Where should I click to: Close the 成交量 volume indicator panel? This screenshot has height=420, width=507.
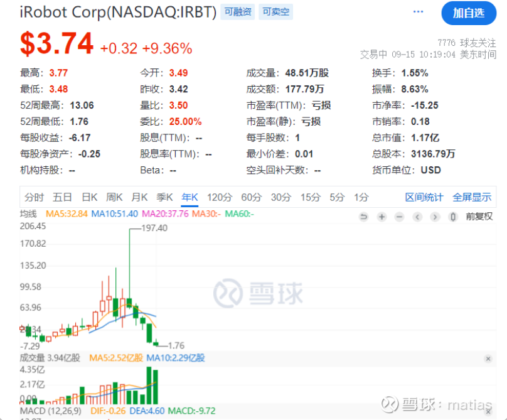coord(488,358)
